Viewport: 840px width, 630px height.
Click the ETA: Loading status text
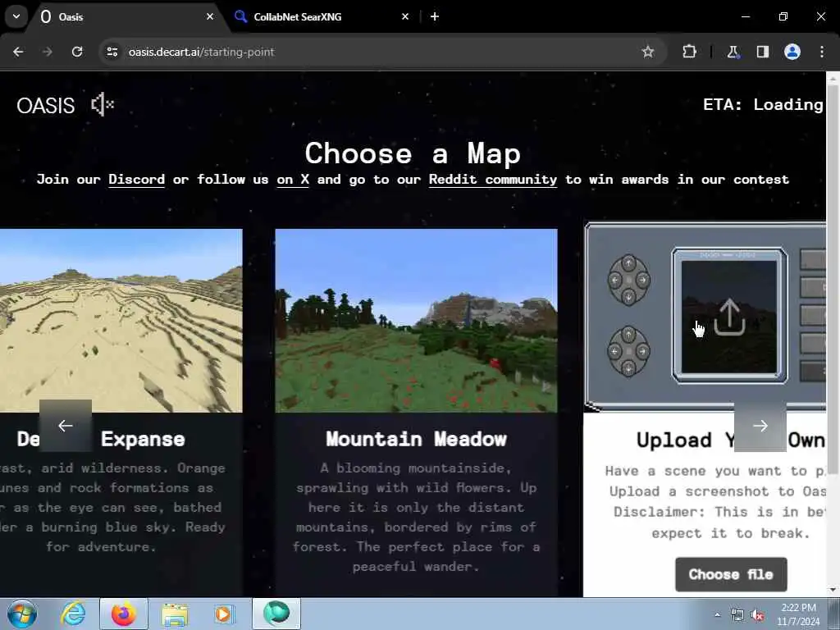pyautogui.click(x=763, y=104)
